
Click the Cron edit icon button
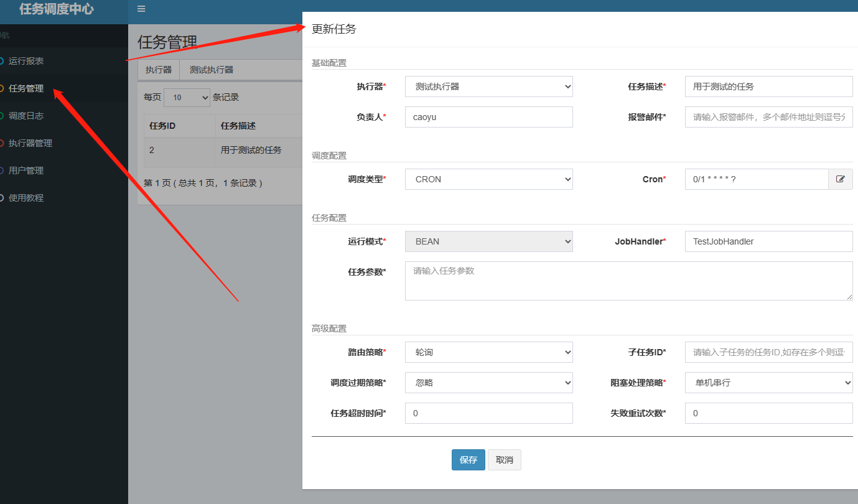pos(840,179)
